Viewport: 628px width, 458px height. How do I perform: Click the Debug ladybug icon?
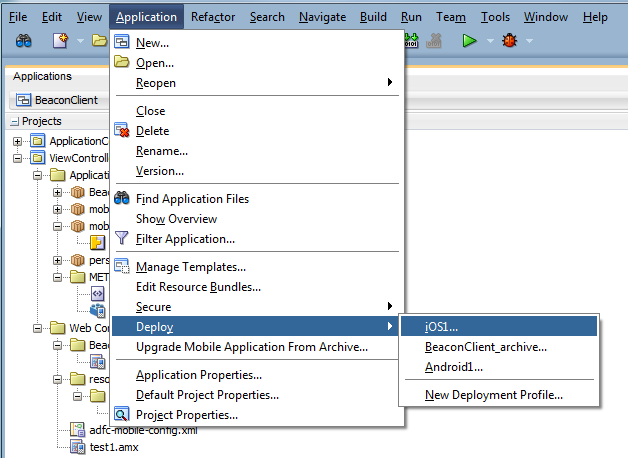[x=509, y=40]
